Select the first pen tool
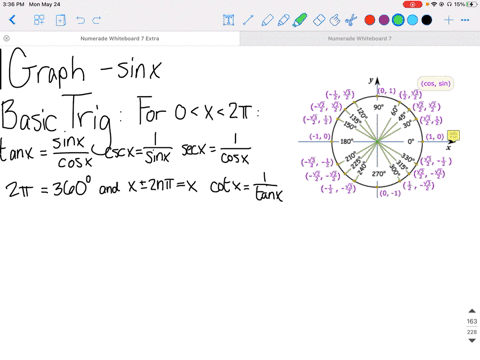This screenshot has height=360, width=480. (x=267, y=20)
